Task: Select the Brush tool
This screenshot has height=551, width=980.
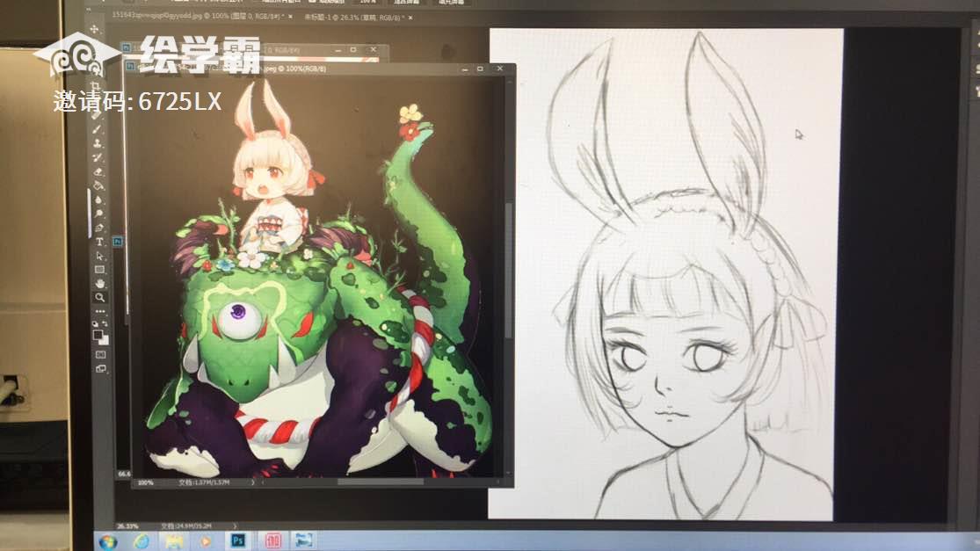Action: pos(97,129)
